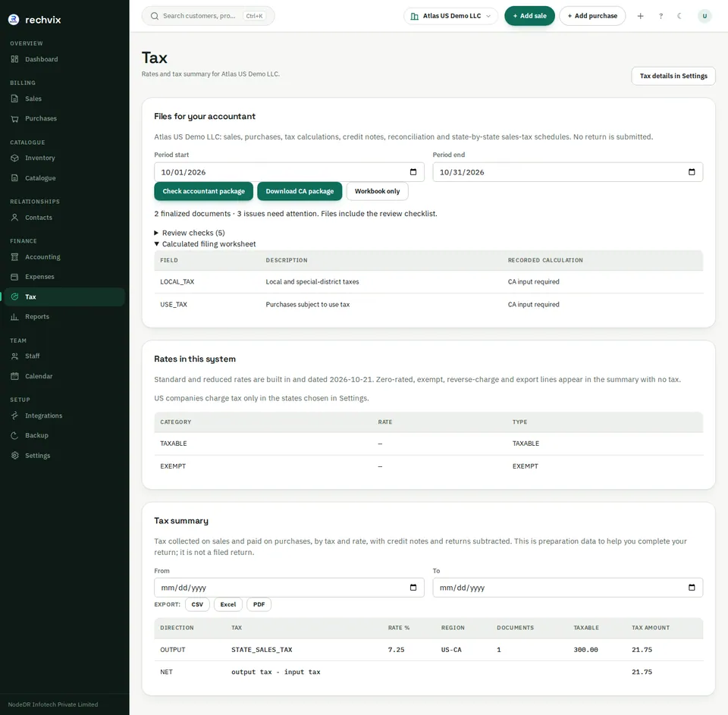Open the plus quick-create icon in header
This screenshot has width=728, height=715.
(x=640, y=16)
